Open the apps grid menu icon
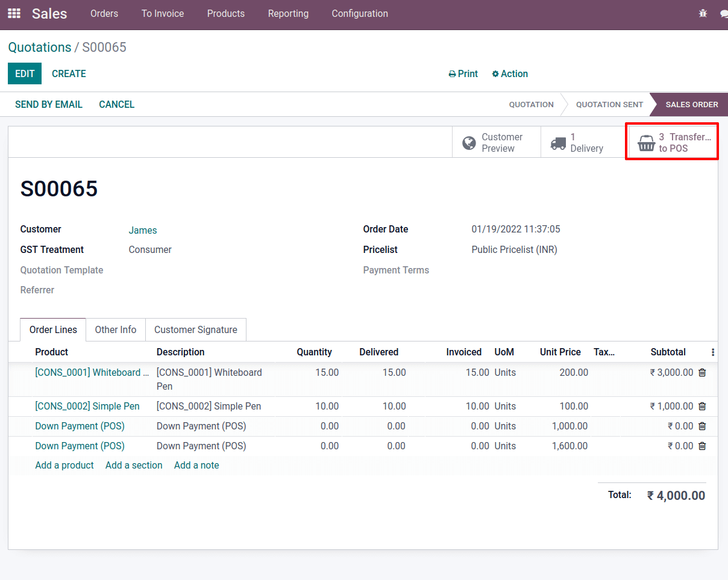728x580 pixels. point(14,13)
